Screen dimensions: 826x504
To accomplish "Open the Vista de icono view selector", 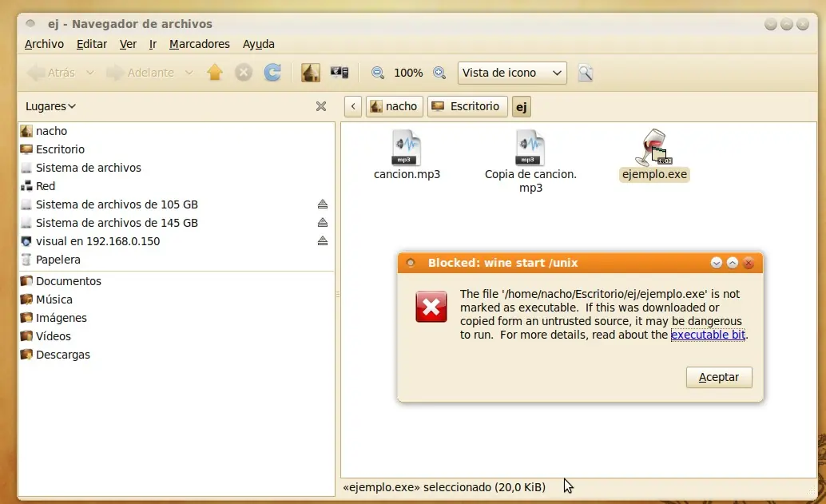I will point(511,73).
